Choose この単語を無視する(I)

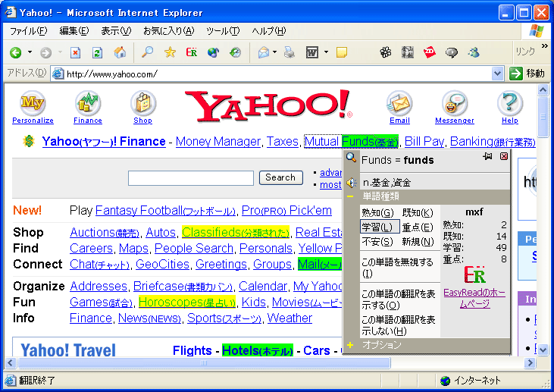tap(399, 268)
